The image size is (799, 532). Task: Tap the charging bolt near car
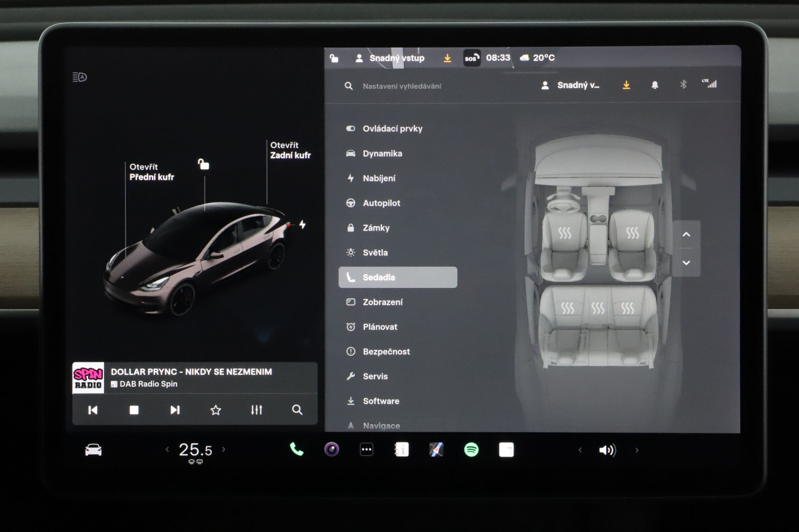click(x=302, y=225)
